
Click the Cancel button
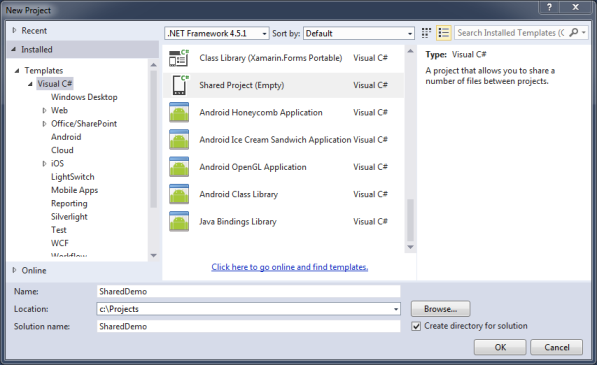coord(557,347)
